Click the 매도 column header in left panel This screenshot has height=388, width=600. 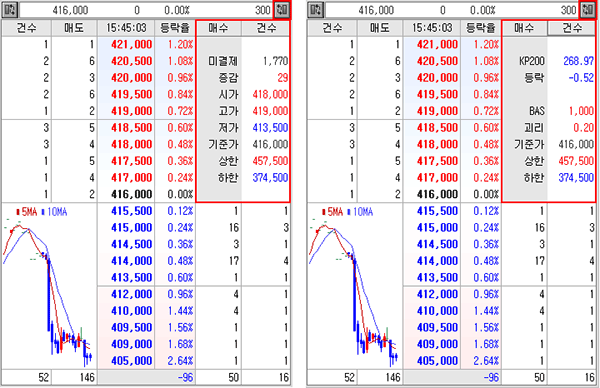click(x=74, y=28)
